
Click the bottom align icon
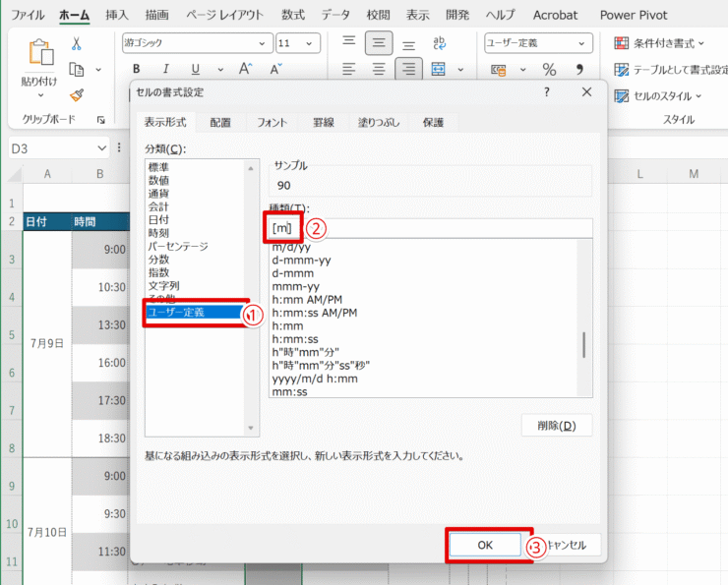(x=408, y=45)
